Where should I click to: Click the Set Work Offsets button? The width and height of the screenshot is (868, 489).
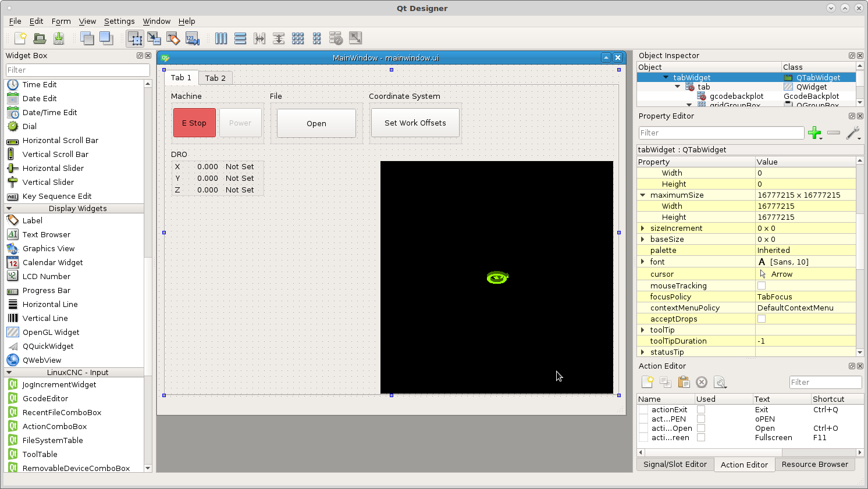(x=415, y=123)
